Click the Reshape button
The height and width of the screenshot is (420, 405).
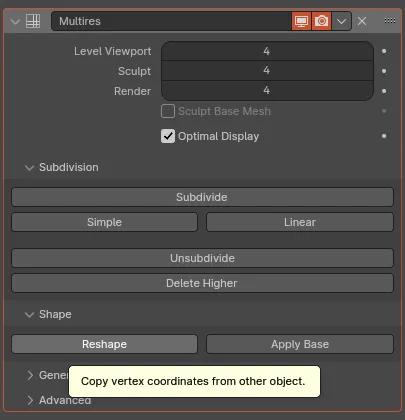point(104,344)
